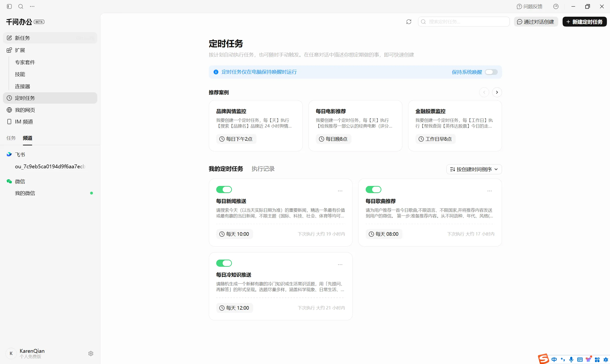Switch to the 任务 tab in sidebar

(11, 138)
